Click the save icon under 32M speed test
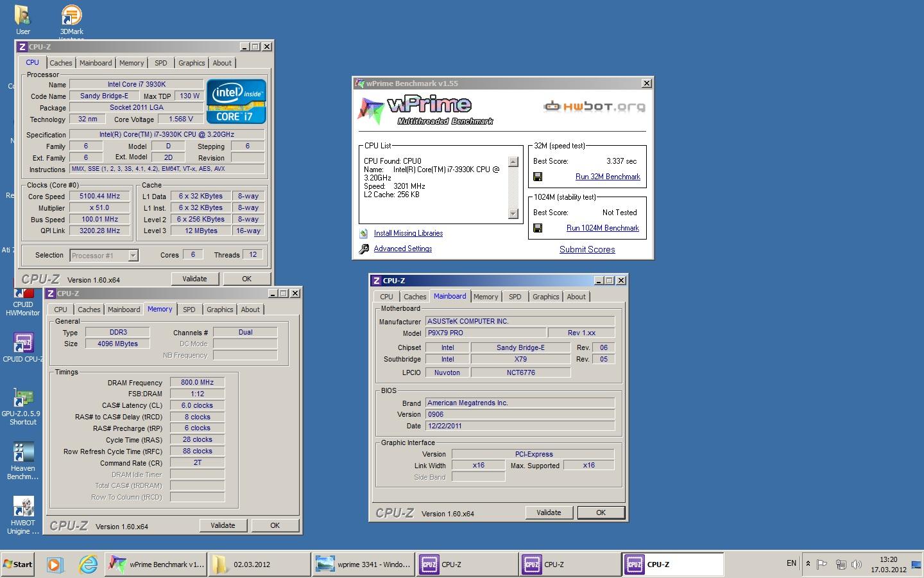This screenshot has height=578, width=924. pyautogui.click(x=538, y=177)
